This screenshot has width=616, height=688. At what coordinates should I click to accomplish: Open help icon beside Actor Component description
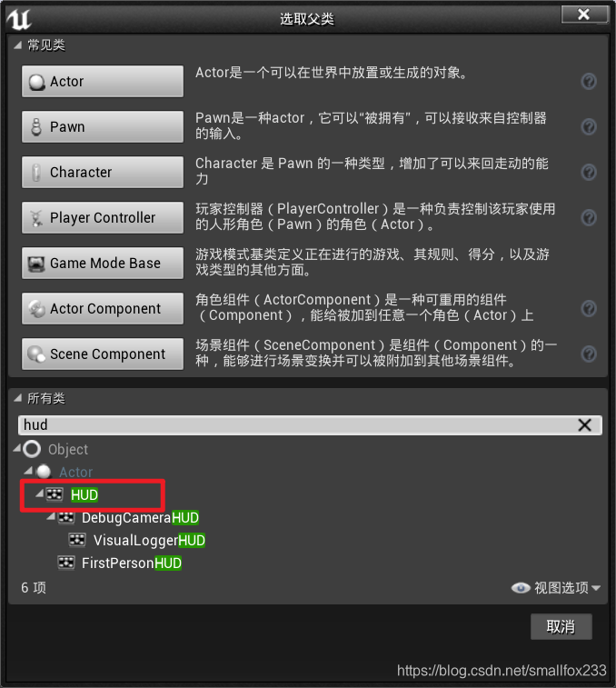(x=589, y=308)
